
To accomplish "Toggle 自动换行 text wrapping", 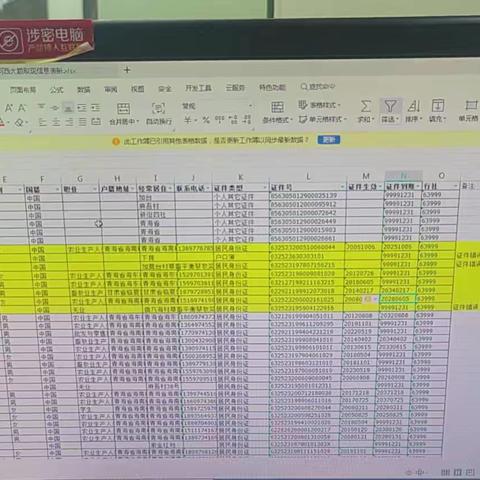I will point(159,113).
